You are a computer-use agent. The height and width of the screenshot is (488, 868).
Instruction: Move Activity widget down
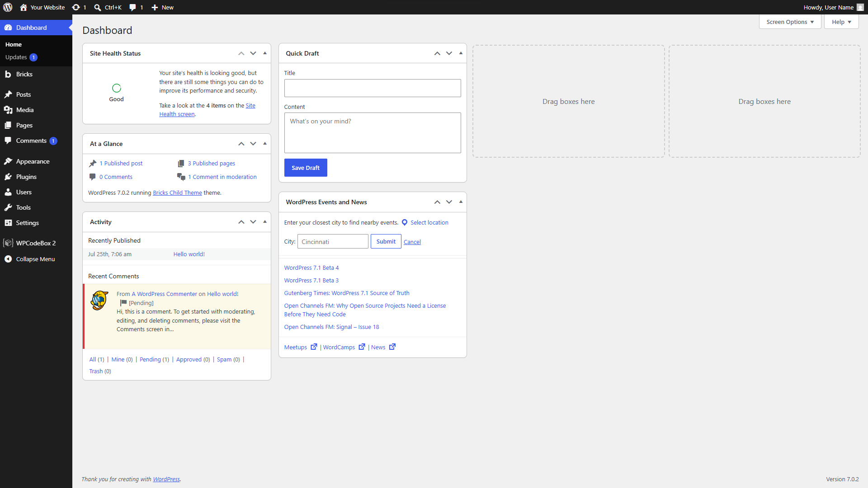(253, 222)
